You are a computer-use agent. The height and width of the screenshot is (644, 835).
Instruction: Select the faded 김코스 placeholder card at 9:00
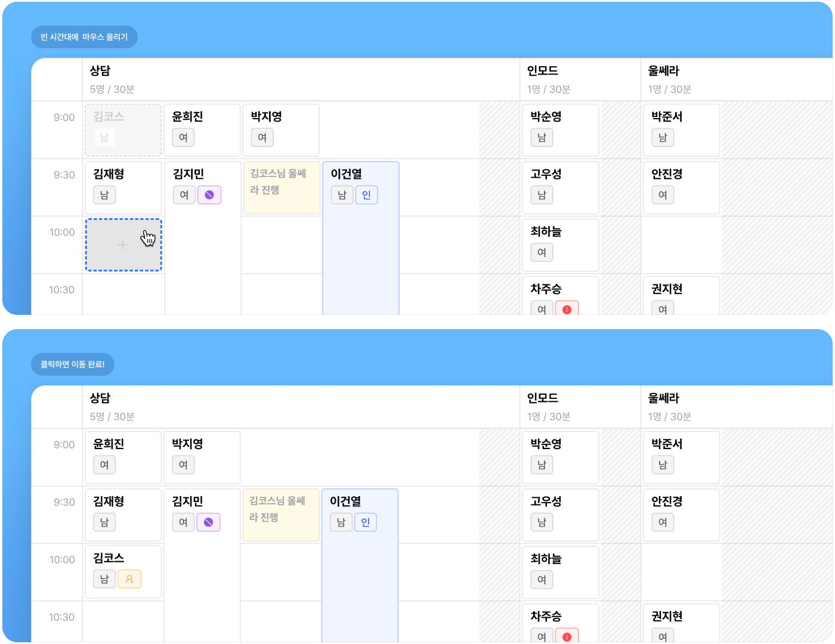[123, 130]
